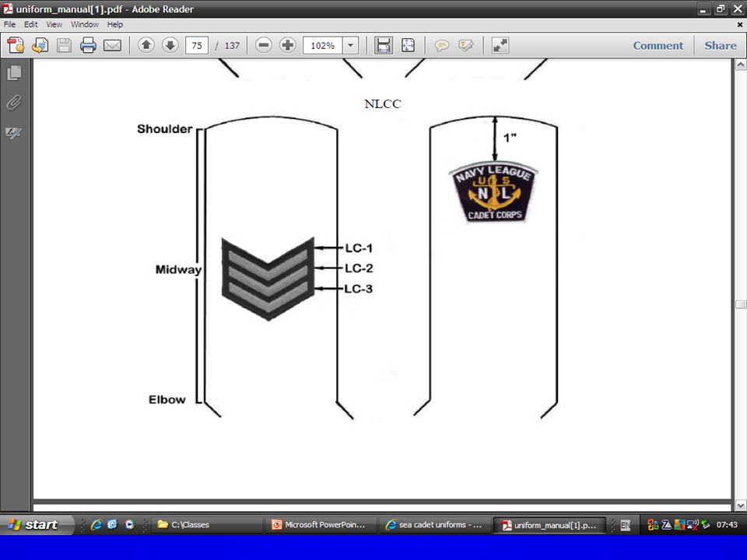The image size is (747, 560).
Task: Open the Comment pane
Action: click(658, 46)
